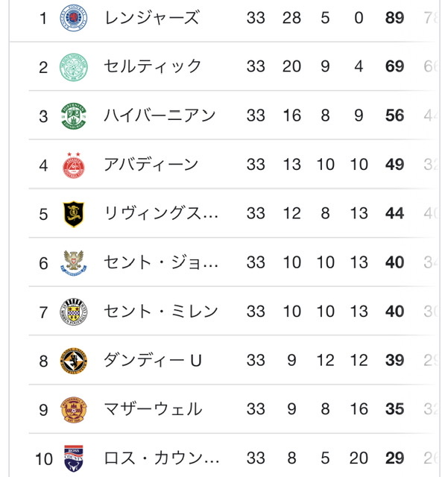This screenshot has height=477, width=448.
Task: Open the セルティック team link
Action: click(152, 66)
